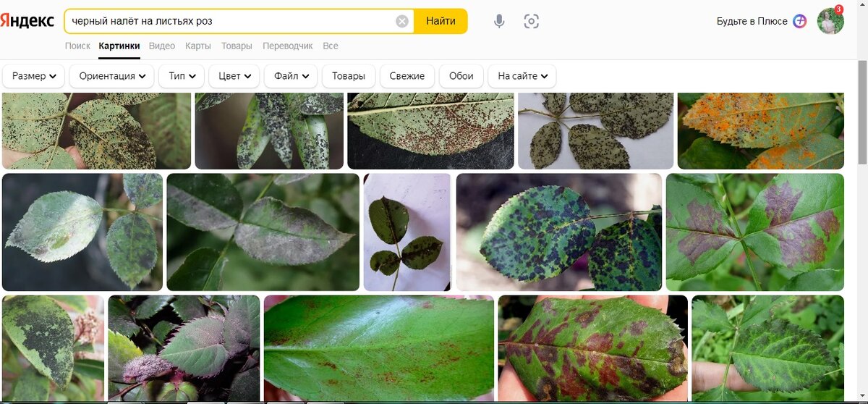Click the Яндекс logo
The height and width of the screenshot is (404, 868).
[27, 21]
